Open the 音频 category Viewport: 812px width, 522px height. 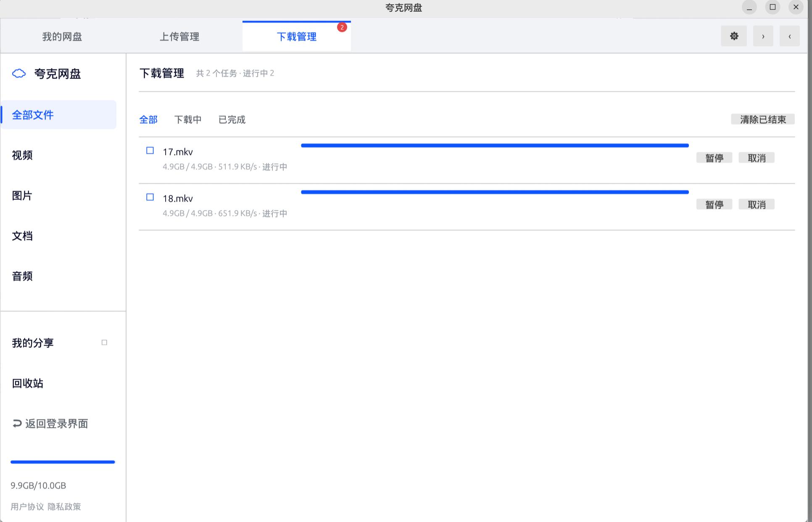pyautogui.click(x=22, y=276)
